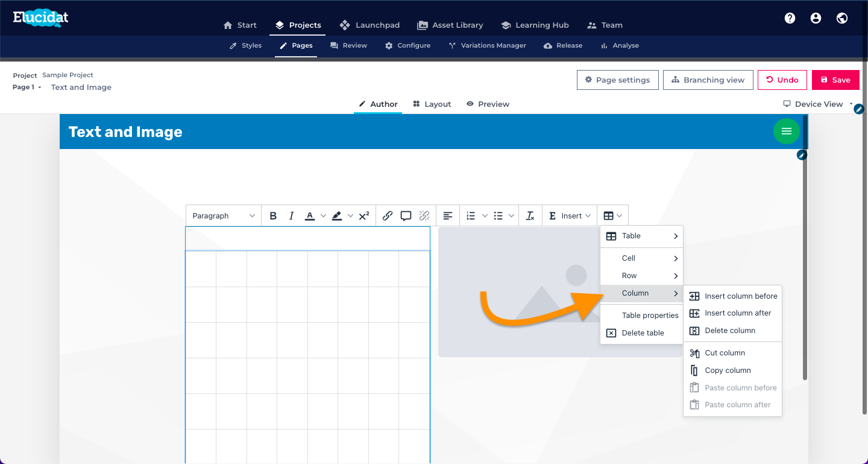Viewport: 868px width, 464px height.
Task: Expand the highlight color dropdown arrow
Action: [350, 216]
